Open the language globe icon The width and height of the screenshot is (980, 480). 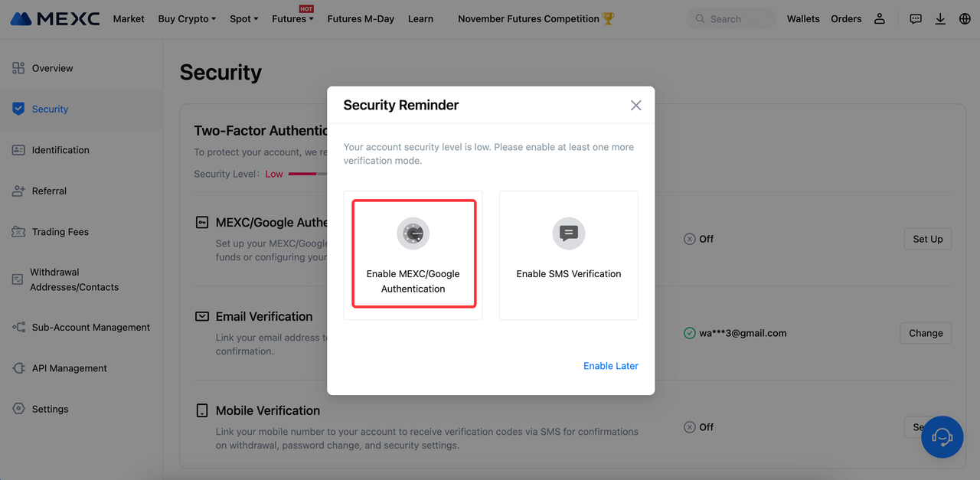(965, 18)
